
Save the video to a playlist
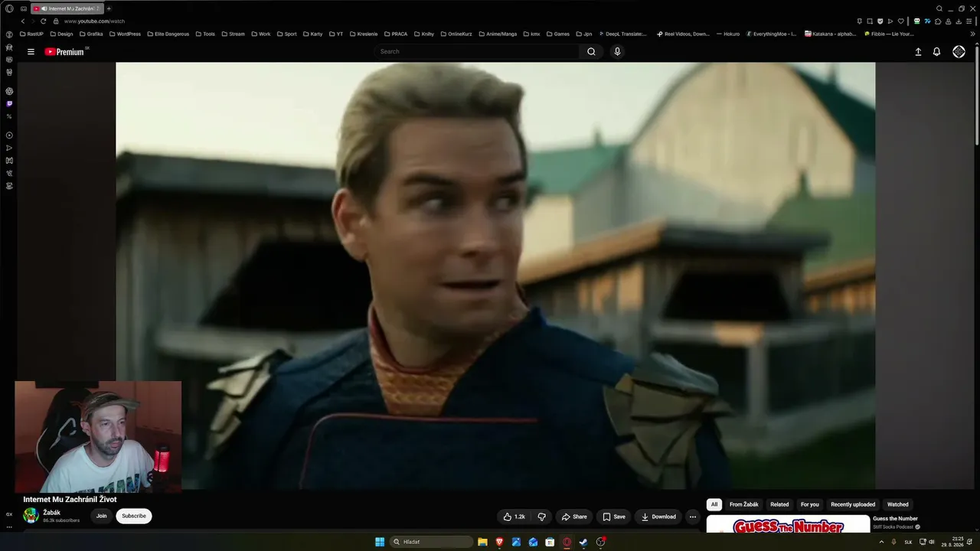pyautogui.click(x=614, y=517)
